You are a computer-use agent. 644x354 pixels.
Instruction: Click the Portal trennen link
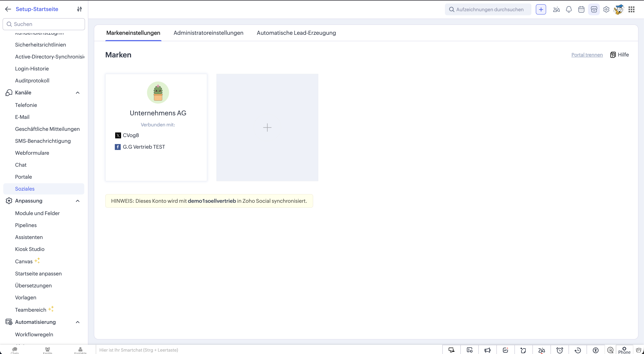pos(587,55)
